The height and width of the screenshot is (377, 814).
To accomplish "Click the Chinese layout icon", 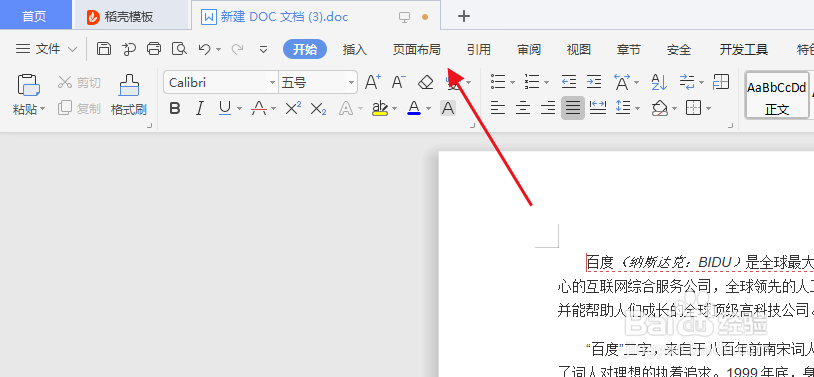I will (621, 82).
